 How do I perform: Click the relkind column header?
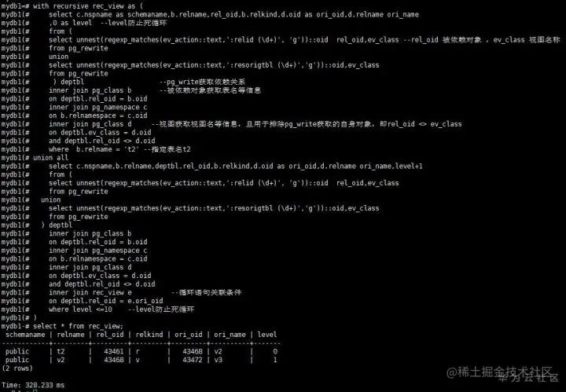pyautogui.click(x=149, y=335)
